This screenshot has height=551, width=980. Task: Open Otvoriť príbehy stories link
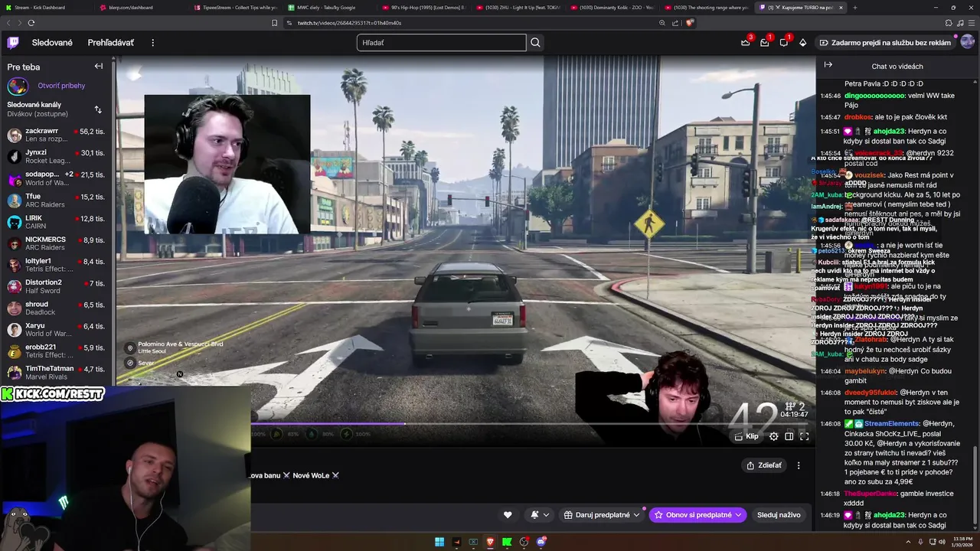click(61, 86)
